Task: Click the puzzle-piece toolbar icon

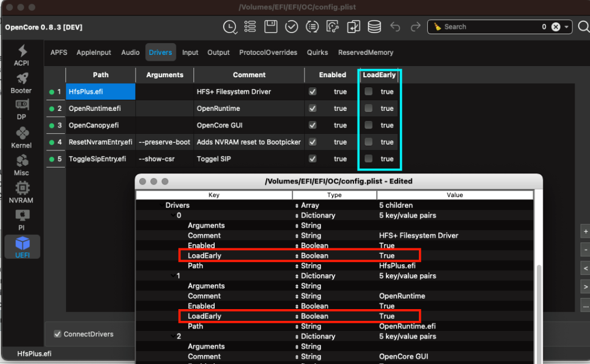Action: (333, 27)
